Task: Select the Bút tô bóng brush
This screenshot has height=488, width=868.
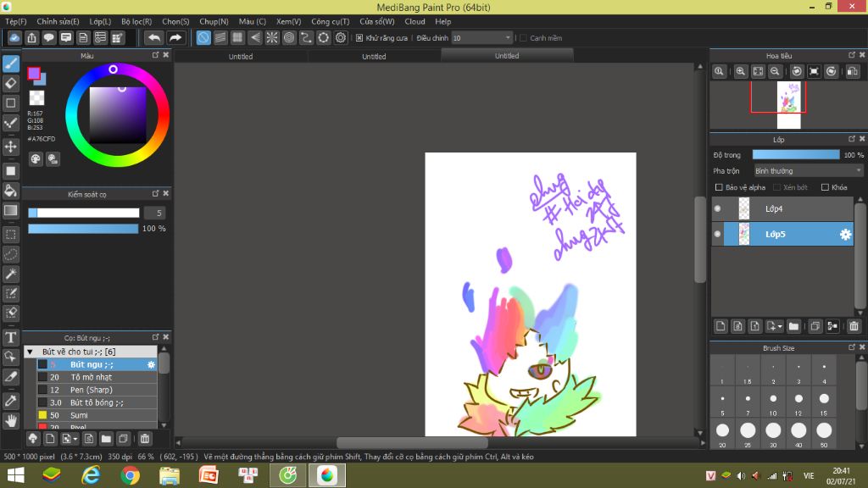Action: (x=97, y=402)
